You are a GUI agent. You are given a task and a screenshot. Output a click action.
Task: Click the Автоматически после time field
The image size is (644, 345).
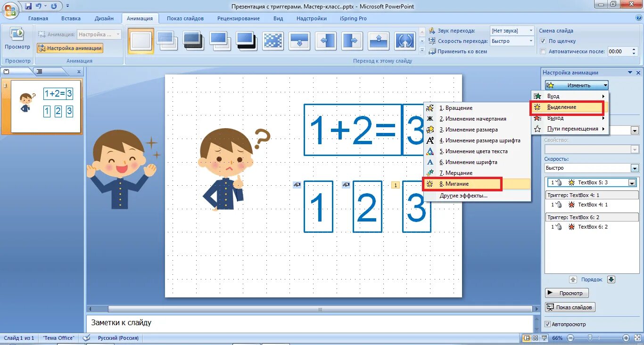click(x=618, y=51)
